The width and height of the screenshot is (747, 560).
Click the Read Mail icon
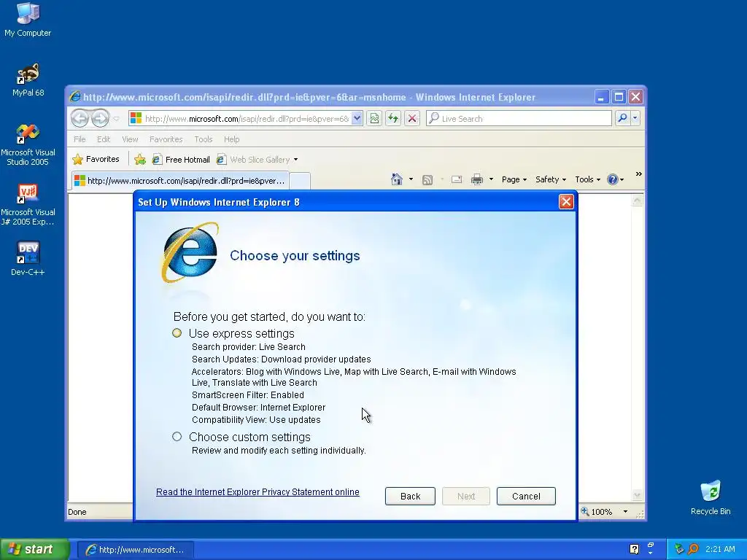pos(457,179)
